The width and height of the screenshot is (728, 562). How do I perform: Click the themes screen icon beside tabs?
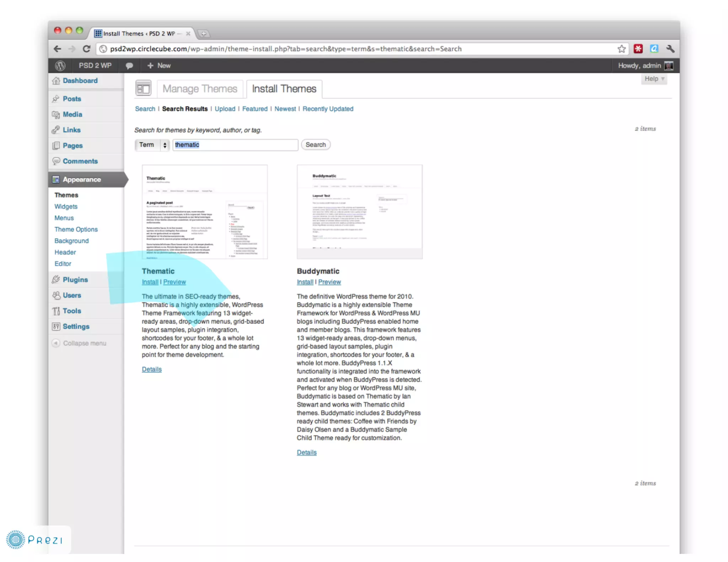[143, 88]
